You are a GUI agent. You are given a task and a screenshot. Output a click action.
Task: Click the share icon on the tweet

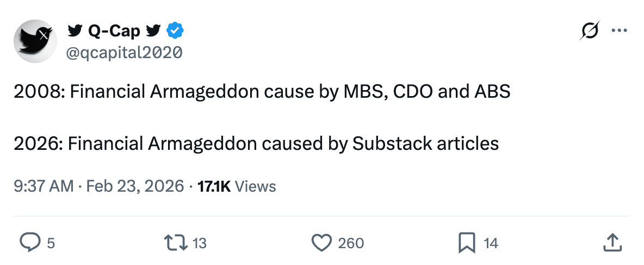tap(612, 243)
